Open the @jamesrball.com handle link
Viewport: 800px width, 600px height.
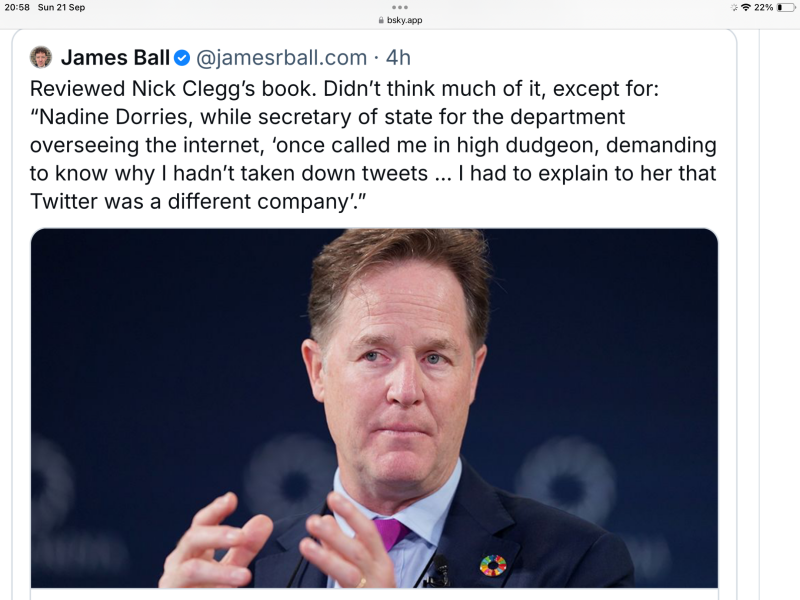coord(281,57)
